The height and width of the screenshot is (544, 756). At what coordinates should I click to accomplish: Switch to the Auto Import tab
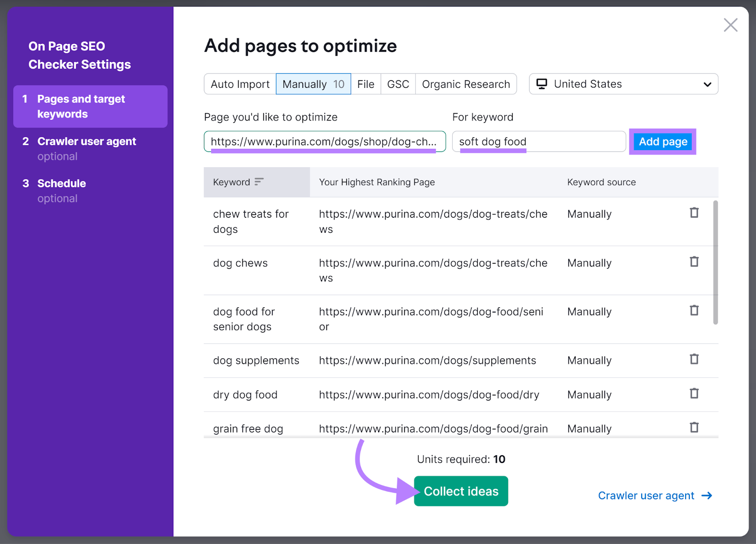[x=240, y=84]
